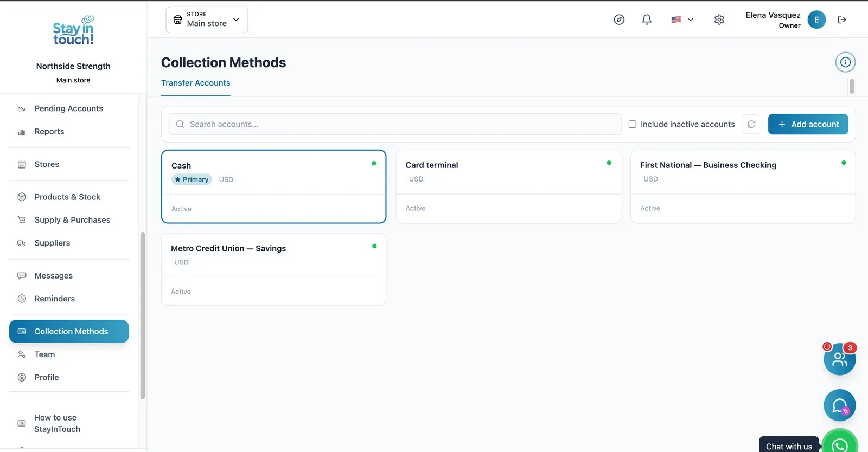The height and width of the screenshot is (452, 868).
Task: Open the compass navigation icon
Action: pyautogui.click(x=619, y=20)
